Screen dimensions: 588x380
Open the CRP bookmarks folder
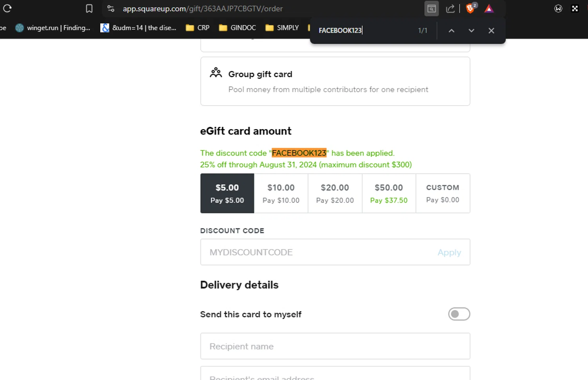pos(198,28)
